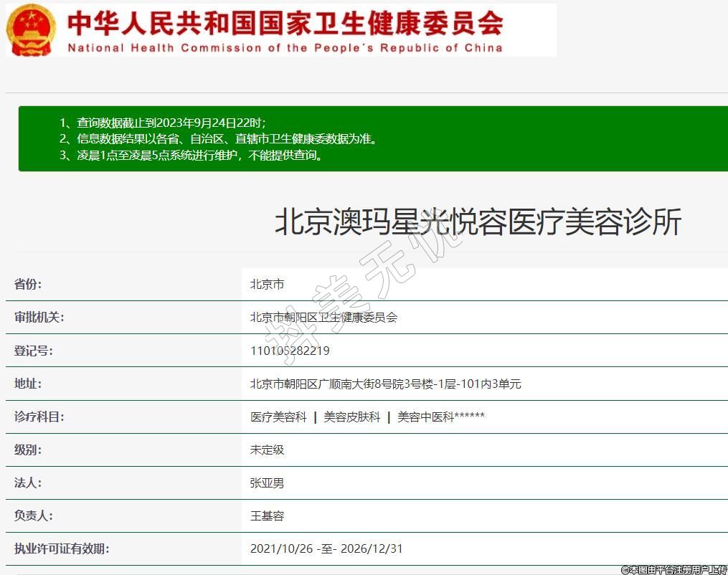The height and width of the screenshot is (575, 728).
Task: Click the person in charge 王基容
Action: click(267, 515)
